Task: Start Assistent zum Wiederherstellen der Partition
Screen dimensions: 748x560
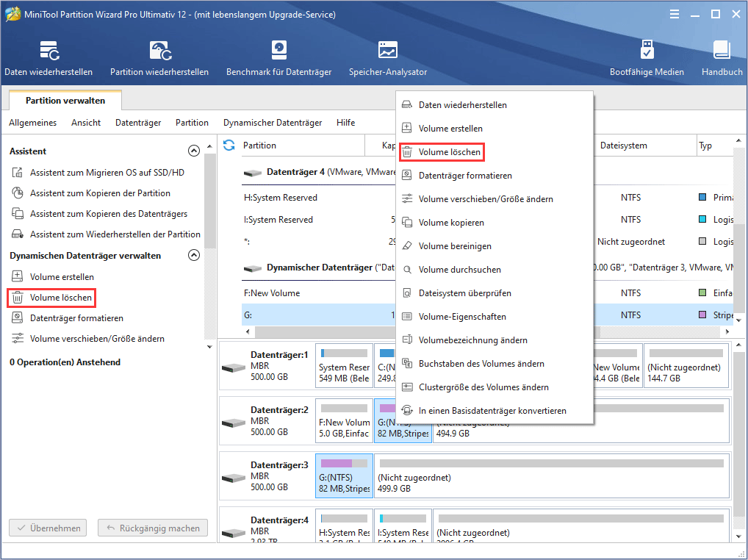Action: pyautogui.click(x=106, y=234)
